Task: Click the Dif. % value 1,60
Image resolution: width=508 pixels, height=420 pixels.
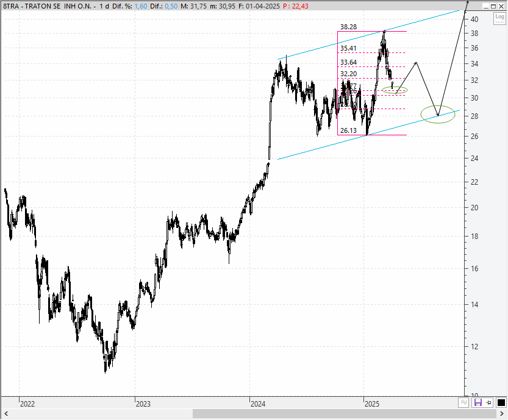Action: pos(141,6)
